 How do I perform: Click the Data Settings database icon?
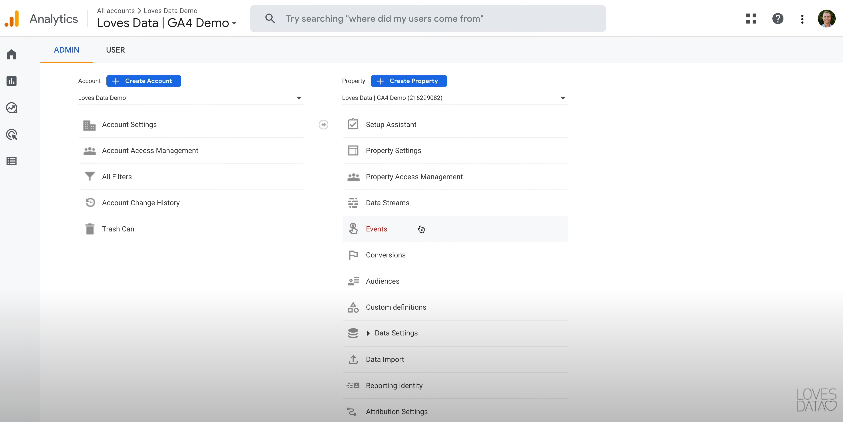(353, 333)
